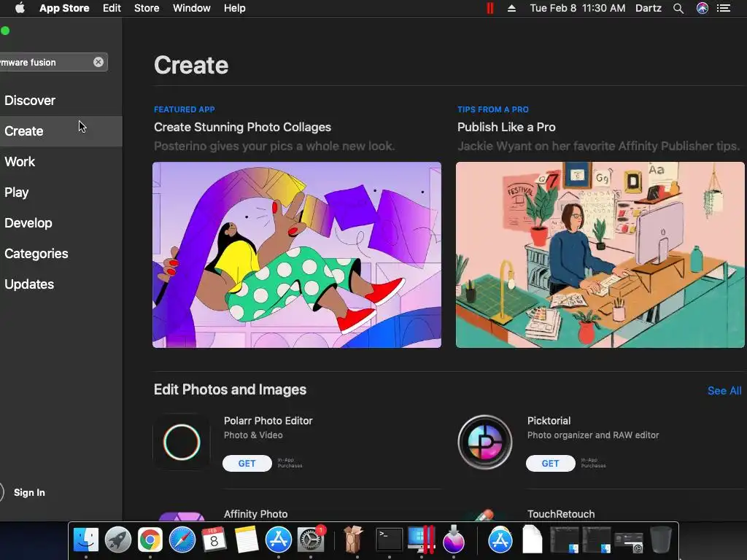Open the App Store menu
This screenshot has width=747, height=560.
point(64,8)
